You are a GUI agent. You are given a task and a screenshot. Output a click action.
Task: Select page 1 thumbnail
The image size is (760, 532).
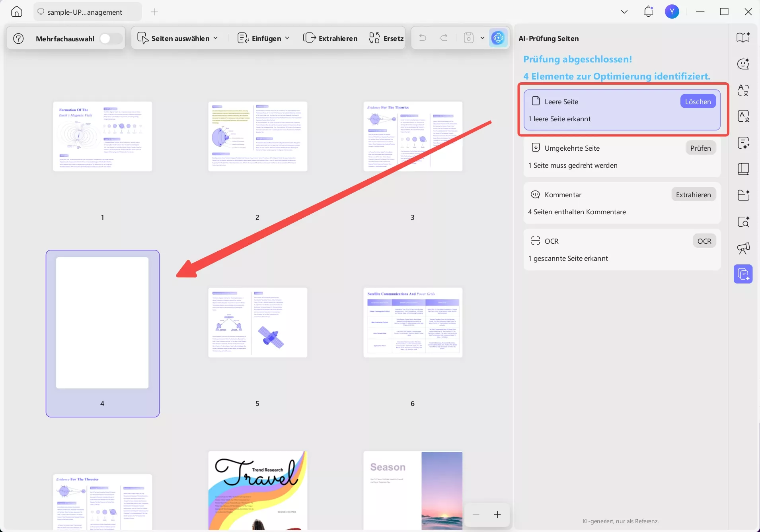pyautogui.click(x=103, y=136)
